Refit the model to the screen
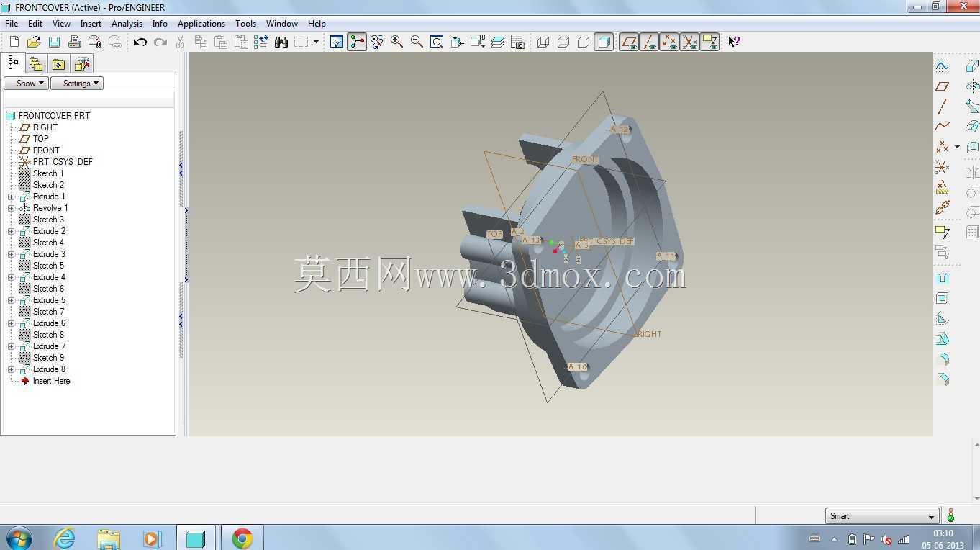 point(437,42)
